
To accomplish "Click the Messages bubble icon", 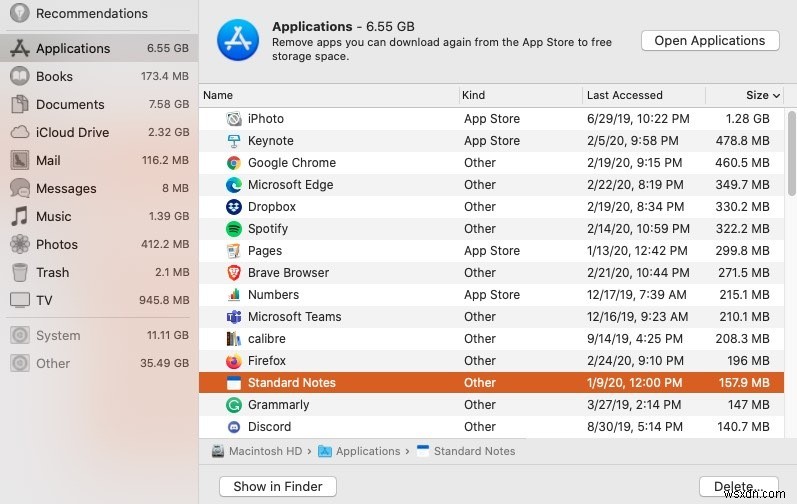I will (20, 188).
